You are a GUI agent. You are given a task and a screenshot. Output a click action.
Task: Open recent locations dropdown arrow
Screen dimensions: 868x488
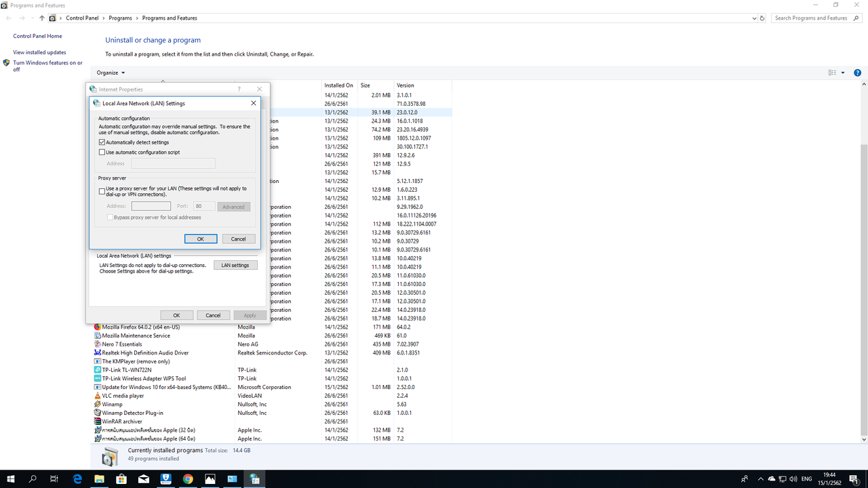tap(33, 18)
